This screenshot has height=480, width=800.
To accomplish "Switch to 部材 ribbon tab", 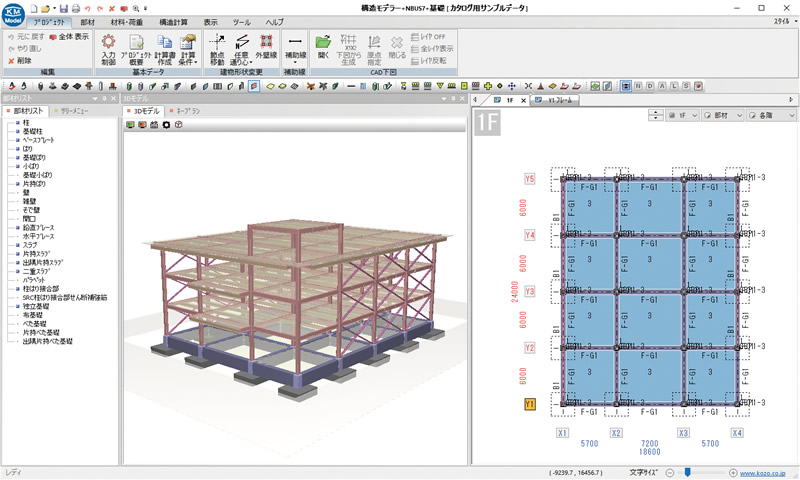I will pos(87,22).
